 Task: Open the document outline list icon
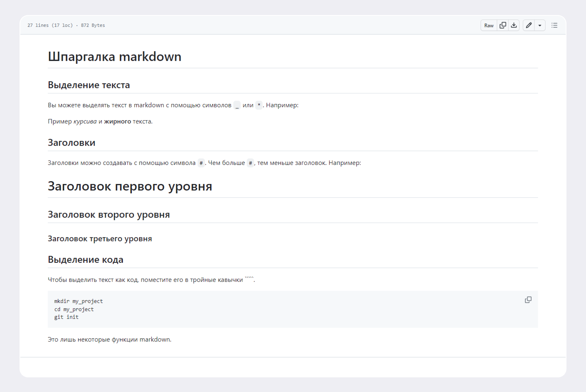coord(554,25)
